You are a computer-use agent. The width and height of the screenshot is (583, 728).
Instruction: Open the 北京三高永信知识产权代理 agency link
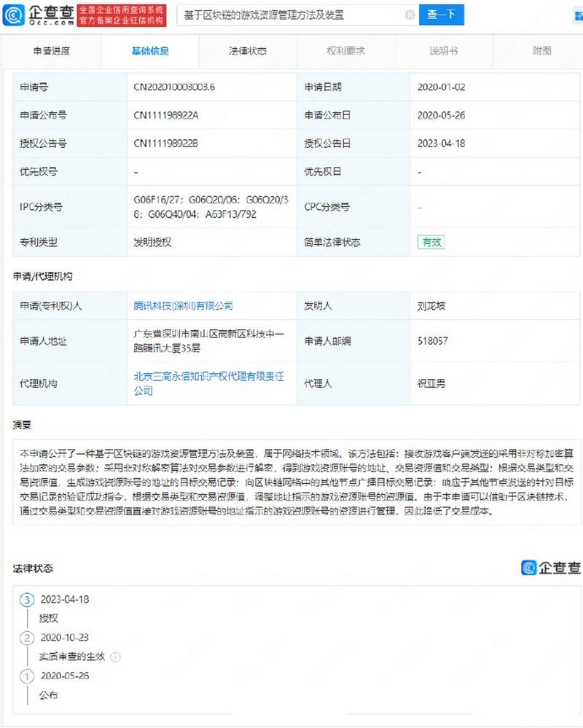click(208, 383)
